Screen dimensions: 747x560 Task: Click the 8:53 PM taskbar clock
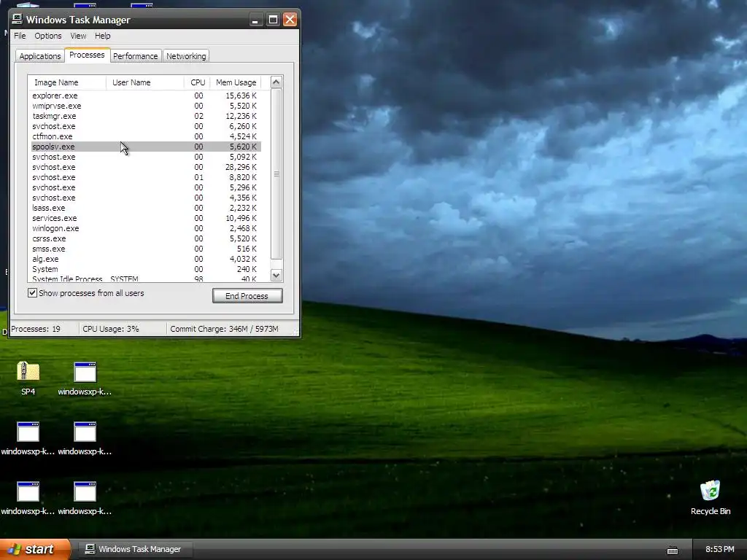click(x=719, y=549)
